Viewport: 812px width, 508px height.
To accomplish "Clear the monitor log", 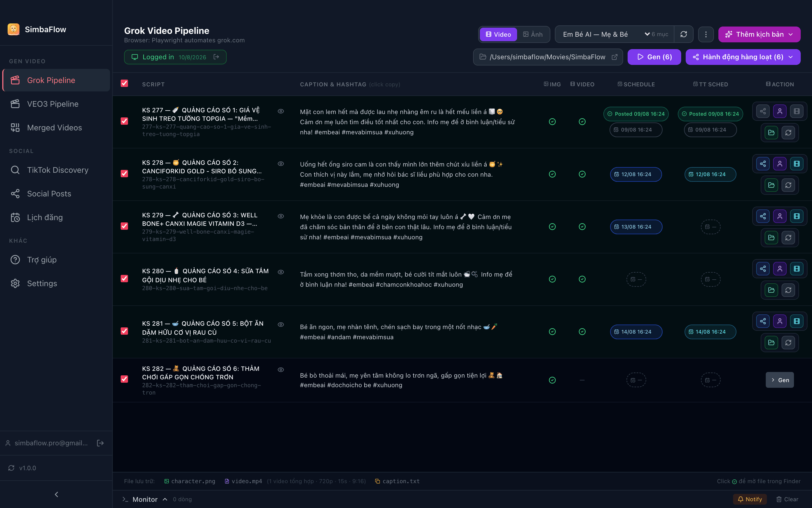I will click(x=787, y=499).
